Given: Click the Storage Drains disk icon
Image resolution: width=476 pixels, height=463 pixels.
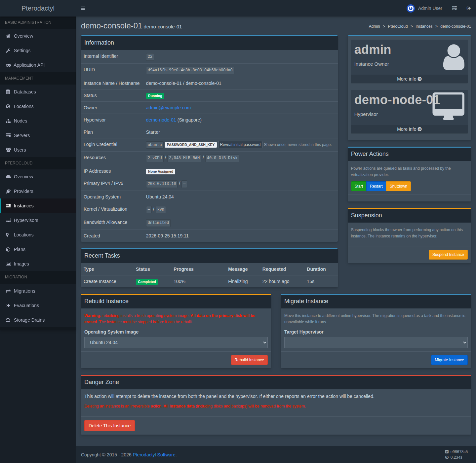Looking at the screenshot, I should (8, 320).
